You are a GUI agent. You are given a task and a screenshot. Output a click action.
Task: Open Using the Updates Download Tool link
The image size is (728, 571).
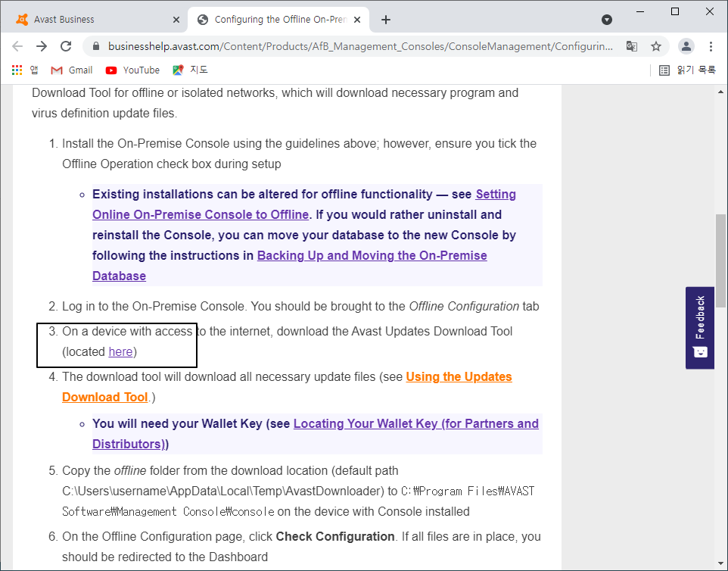click(287, 386)
